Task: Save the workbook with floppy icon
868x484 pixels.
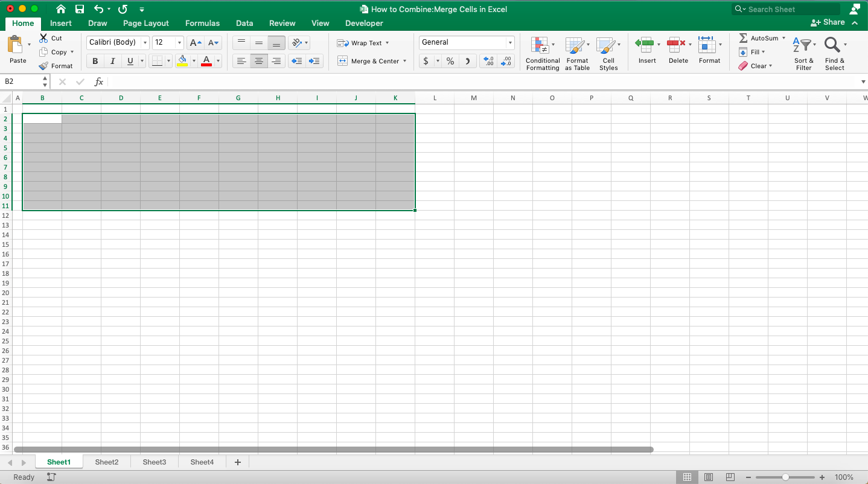Action: (x=80, y=9)
